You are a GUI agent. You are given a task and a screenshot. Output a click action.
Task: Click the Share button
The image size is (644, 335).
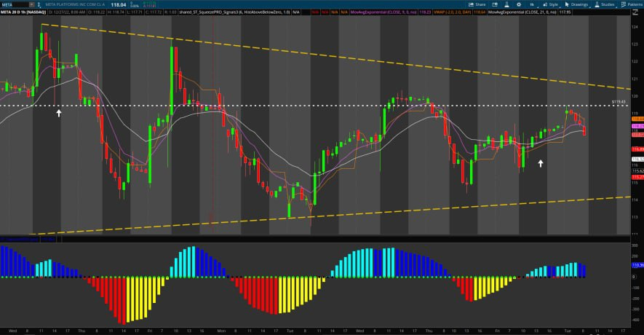click(477, 4)
